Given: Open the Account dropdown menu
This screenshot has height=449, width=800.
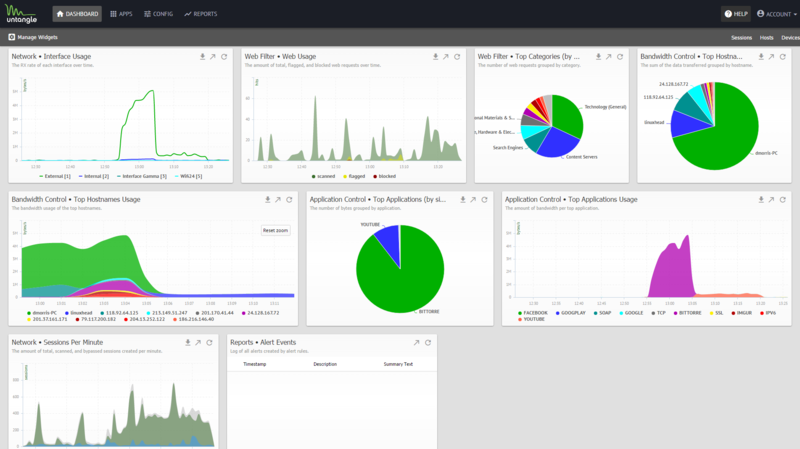Looking at the screenshot, I should 776,14.
